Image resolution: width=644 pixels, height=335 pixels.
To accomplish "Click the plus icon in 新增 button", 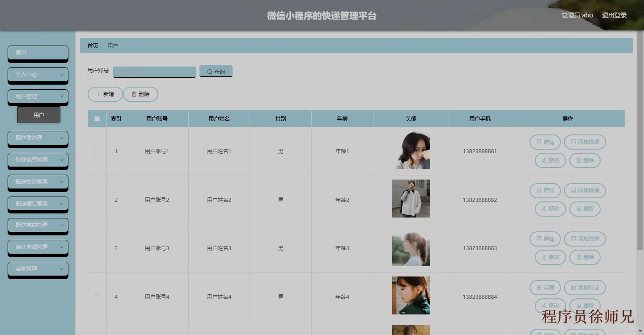I will pos(99,94).
